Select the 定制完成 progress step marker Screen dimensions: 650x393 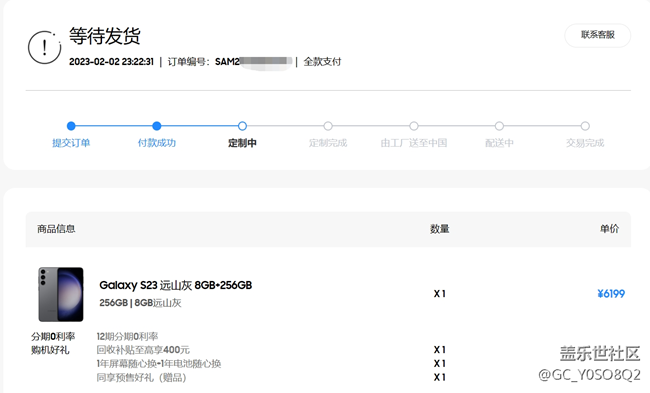coord(328,126)
